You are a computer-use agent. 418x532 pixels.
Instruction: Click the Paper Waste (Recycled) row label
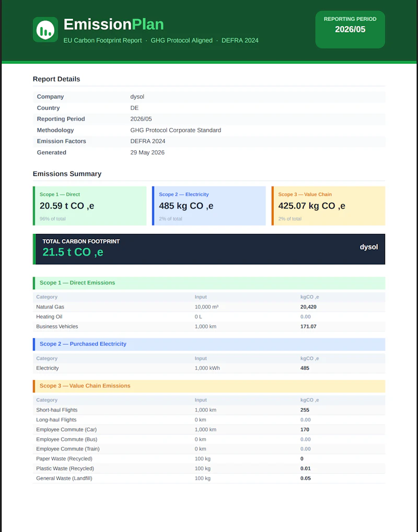click(64, 459)
